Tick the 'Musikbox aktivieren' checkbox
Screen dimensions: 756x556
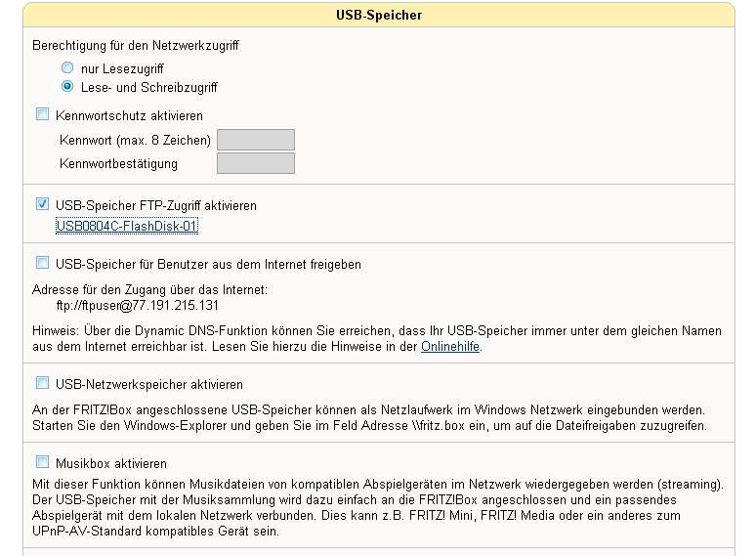[x=42, y=462]
